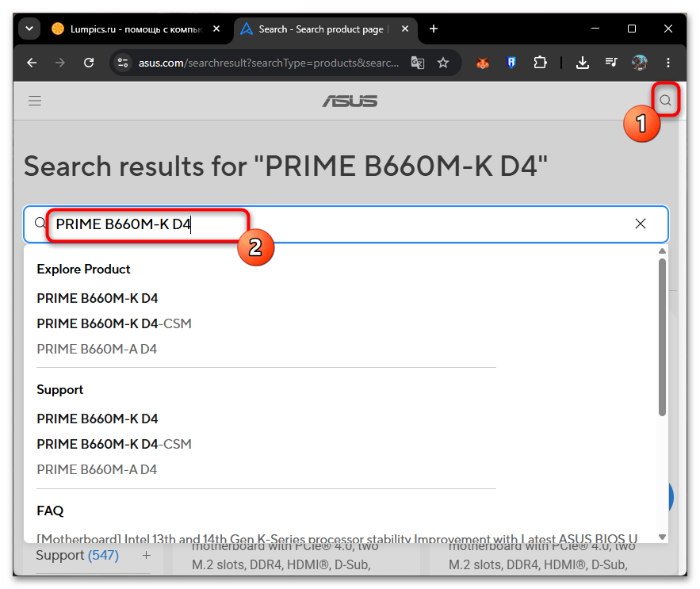Image resolution: width=700 pixels, height=589 pixels.
Task: Expand the Support (547) filter plus
Action: [x=147, y=556]
